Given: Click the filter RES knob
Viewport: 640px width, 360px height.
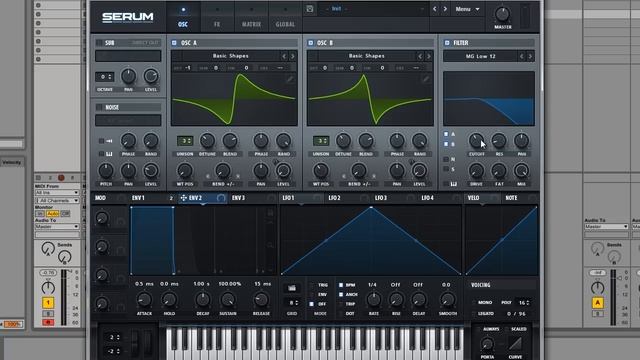Looking at the screenshot, I should [499, 141].
